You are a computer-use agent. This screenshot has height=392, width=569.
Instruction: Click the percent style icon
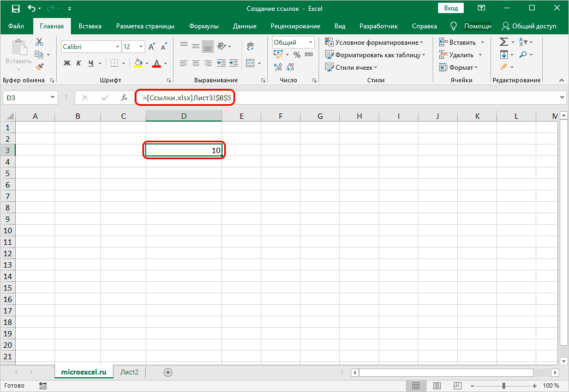297,55
